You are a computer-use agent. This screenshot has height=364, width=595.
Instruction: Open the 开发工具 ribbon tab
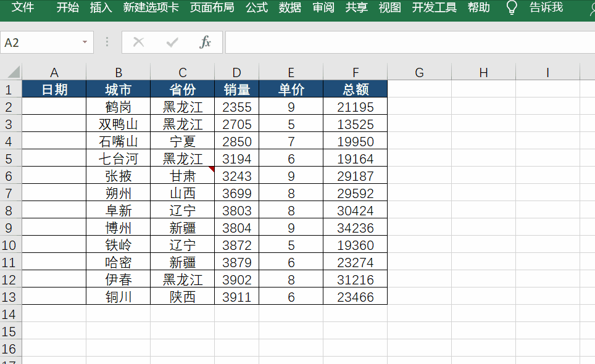(435, 7)
